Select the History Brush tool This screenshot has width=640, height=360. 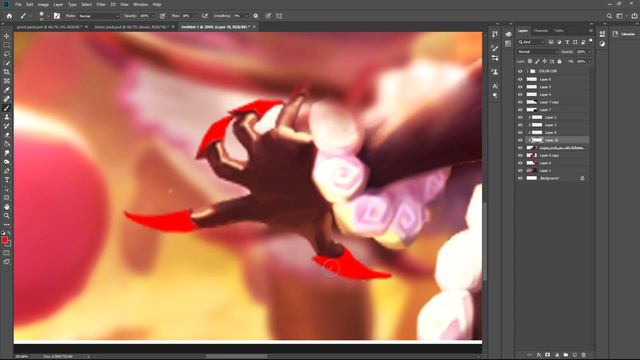tap(7, 126)
